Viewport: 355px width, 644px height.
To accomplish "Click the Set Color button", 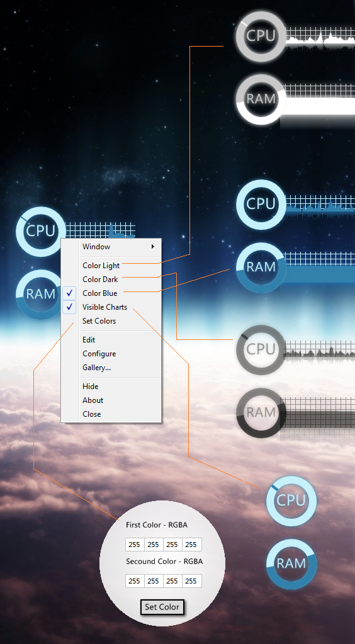I will [x=162, y=607].
